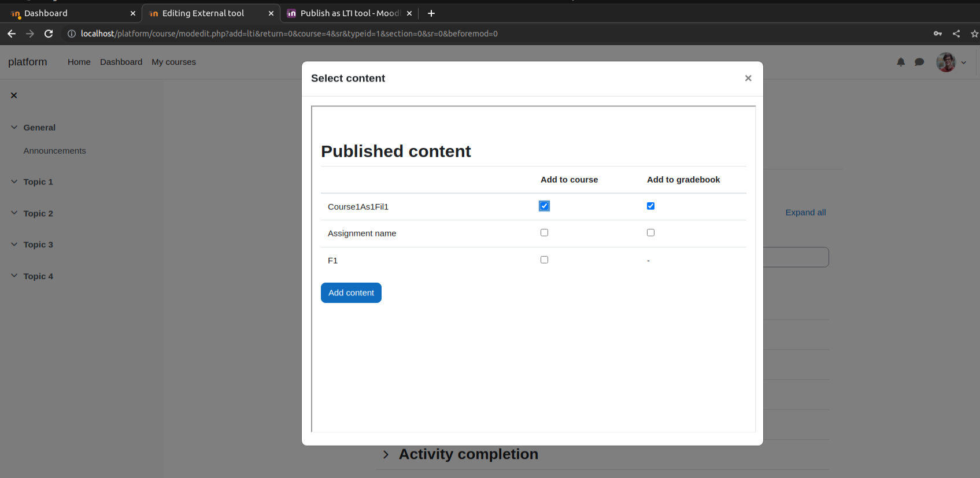The width and height of the screenshot is (980, 478).
Task: Close the course index drawer X
Action: point(14,95)
